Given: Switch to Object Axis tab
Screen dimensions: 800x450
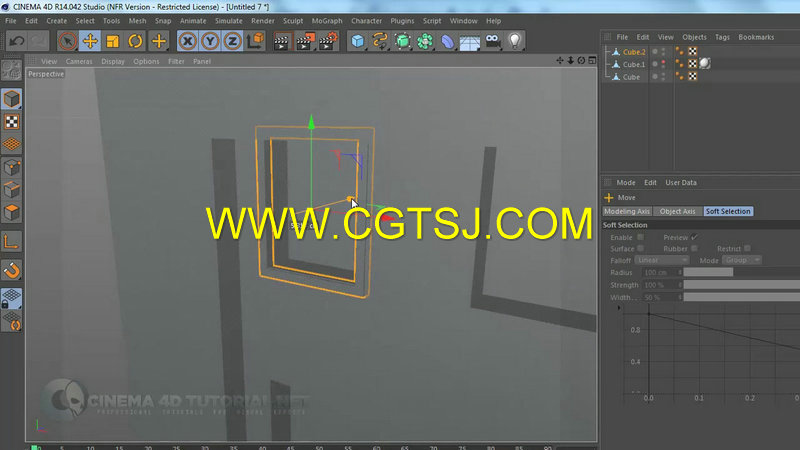Looking at the screenshot, I should (x=678, y=211).
